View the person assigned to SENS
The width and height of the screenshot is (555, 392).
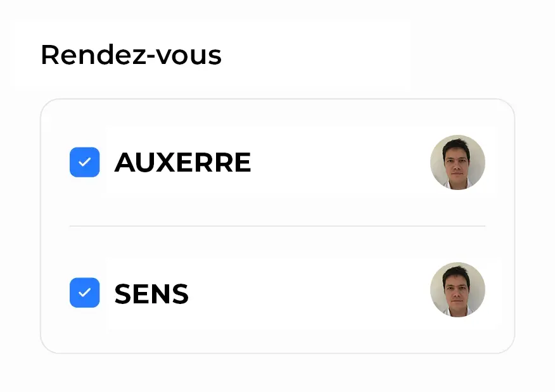pos(457,290)
